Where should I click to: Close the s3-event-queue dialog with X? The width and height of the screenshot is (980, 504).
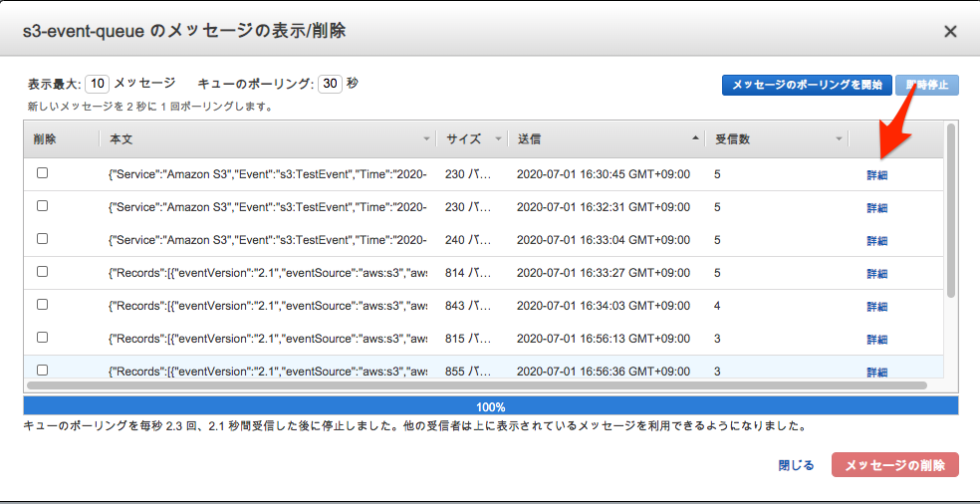click(950, 32)
